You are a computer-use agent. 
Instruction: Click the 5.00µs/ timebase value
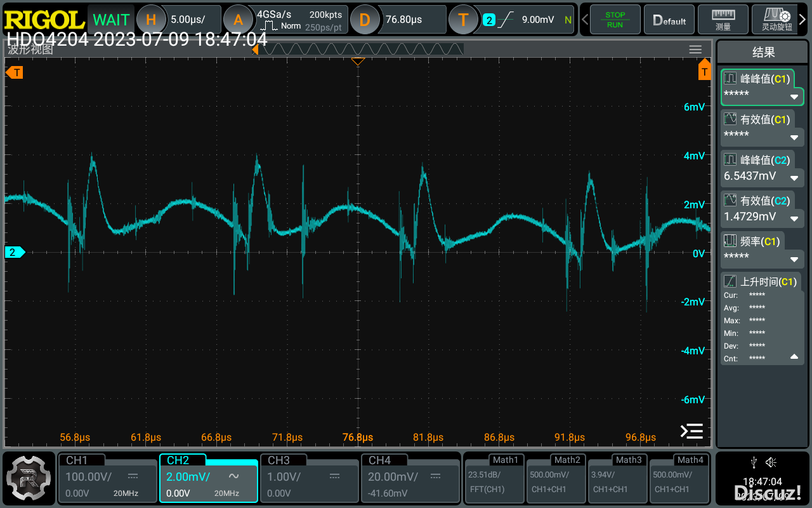[188, 20]
